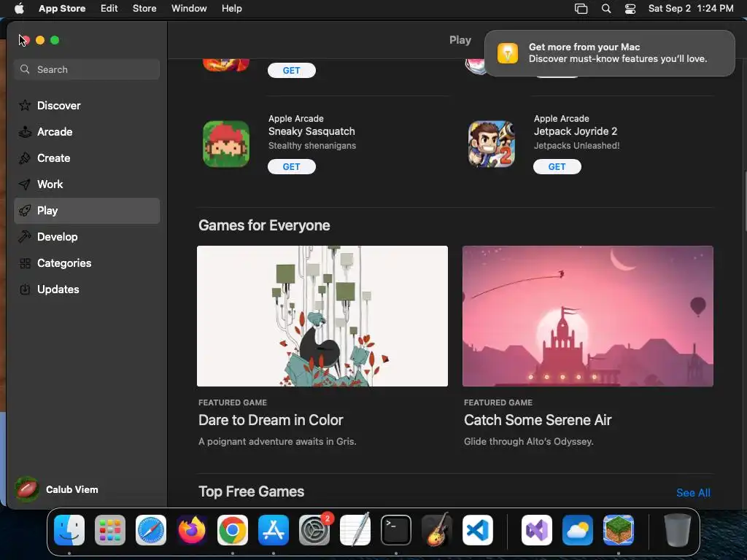Click the vertical scrollbar in App Store
Screen dimensions: 747x560
[x=745, y=200]
